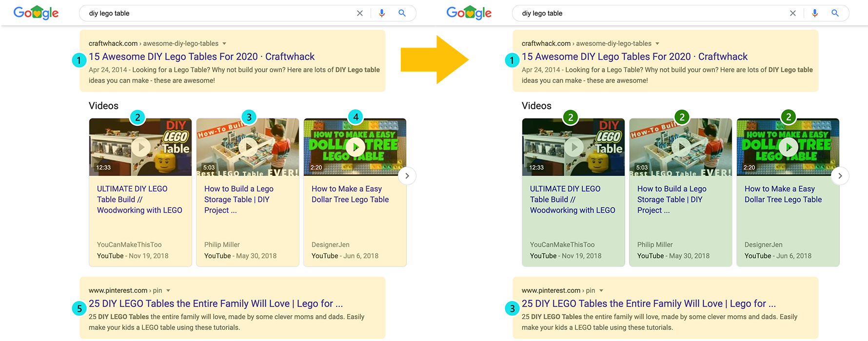Viewport: 868px width, 341px height.
Task: Open '15 Awesome DIY Lego Tables' link, right page
Action: click(x=634, y=57)
